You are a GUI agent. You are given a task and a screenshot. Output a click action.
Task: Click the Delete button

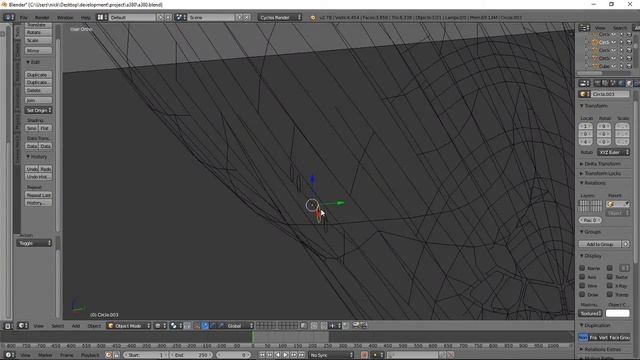click(38, 90)
